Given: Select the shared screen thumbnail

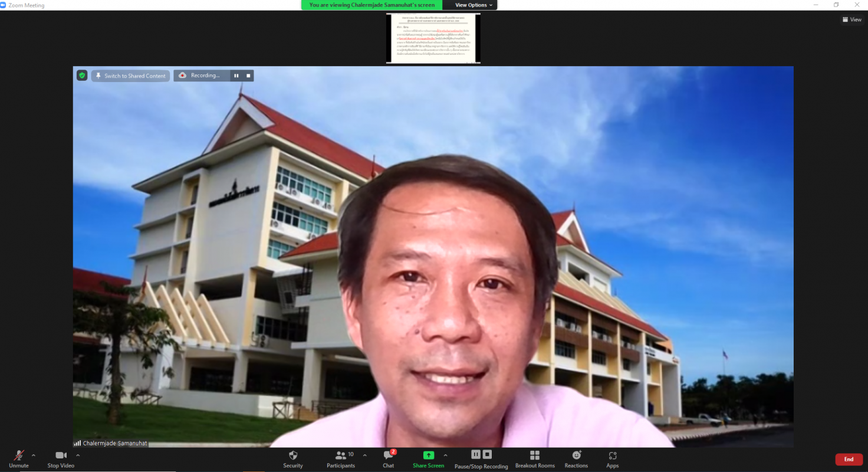Looking at the screenshot, I should 433,38.
